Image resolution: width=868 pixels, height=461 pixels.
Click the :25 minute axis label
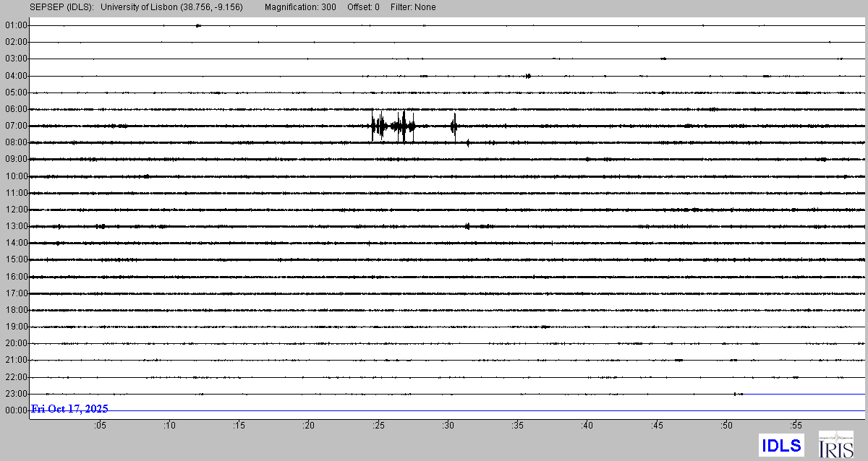click(x=378, y=426)
